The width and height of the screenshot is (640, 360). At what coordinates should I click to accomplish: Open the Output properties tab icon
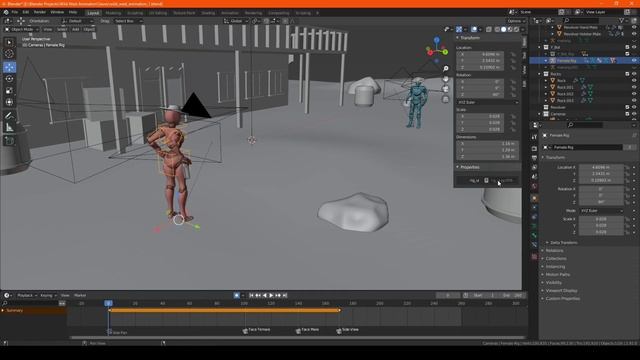[x=534, y=158]
